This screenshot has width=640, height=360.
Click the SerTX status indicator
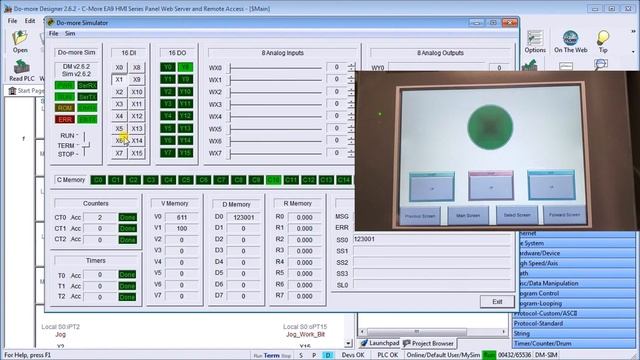pos(87,97)
